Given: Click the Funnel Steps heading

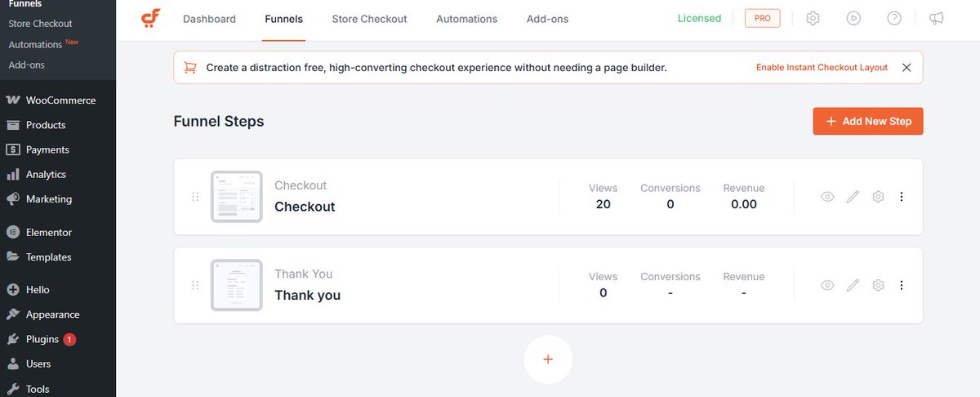Looking at the screenshot, I should pos(219,121).
